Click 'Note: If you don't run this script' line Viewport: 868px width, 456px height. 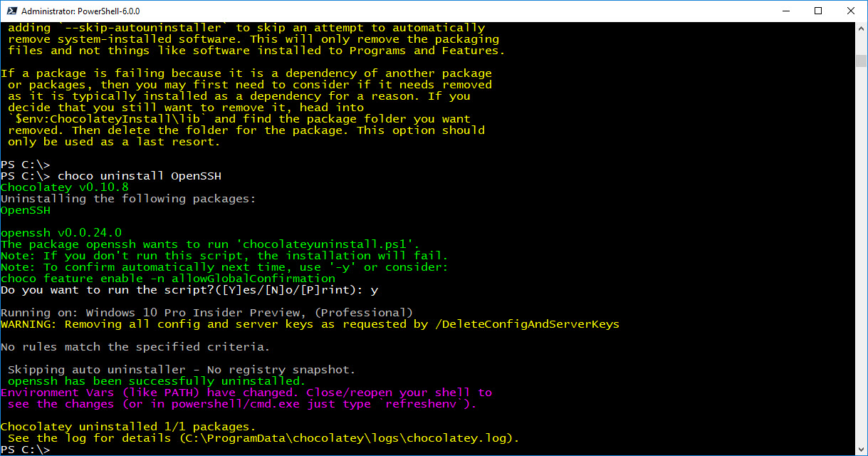click(225, 256)
